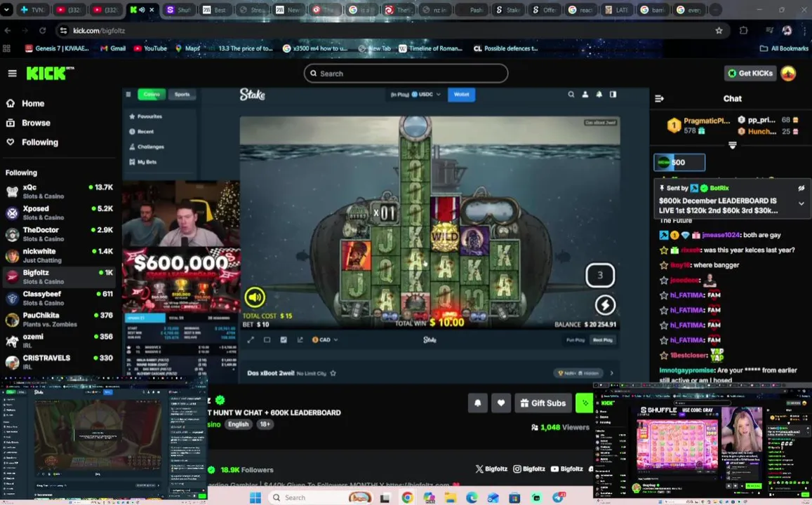Favourite Das xBoot Zwei with star
Screen dimensions: 812x505
pyautogui.click(x=333, y=373)
